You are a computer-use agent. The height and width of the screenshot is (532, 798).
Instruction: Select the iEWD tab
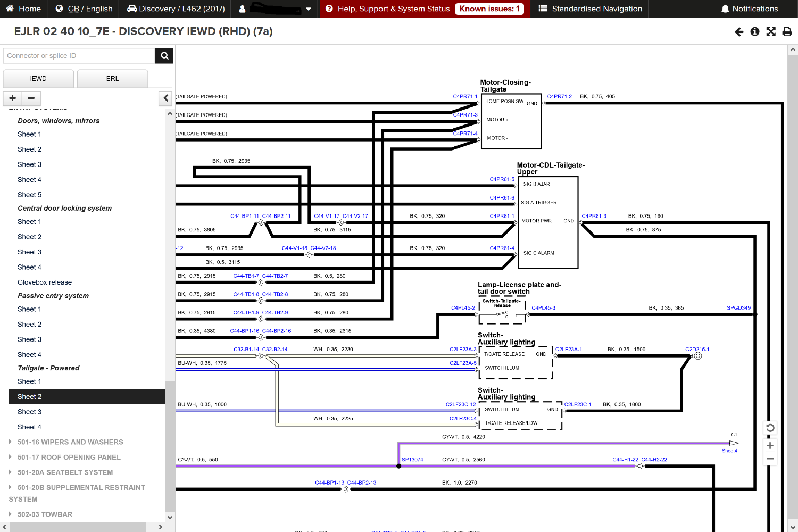point(38,79)
